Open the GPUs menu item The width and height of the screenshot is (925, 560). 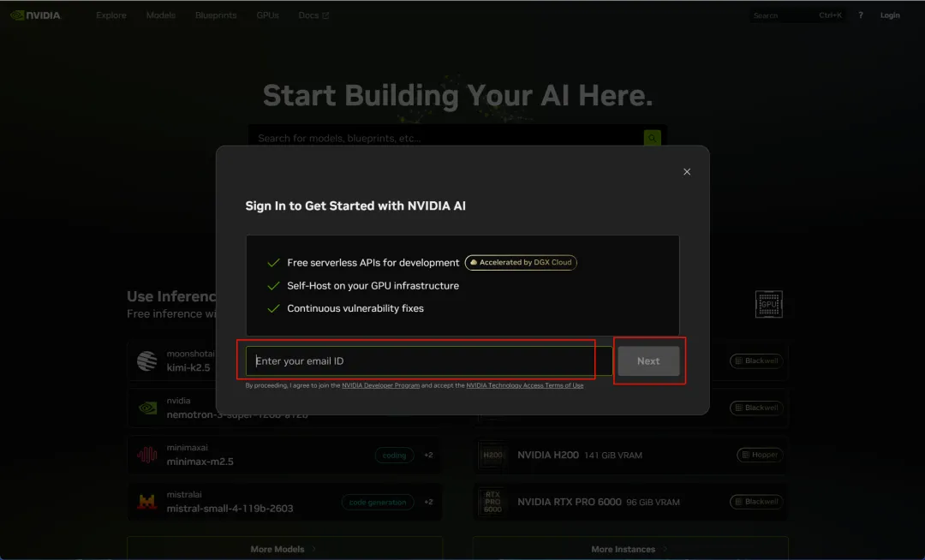267,15
